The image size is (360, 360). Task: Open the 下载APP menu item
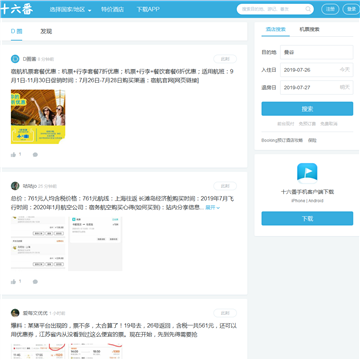(x=148, y=10)
